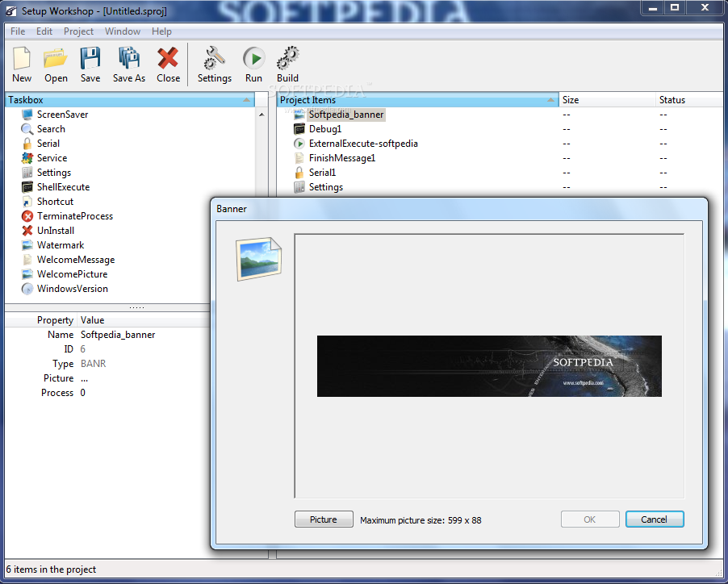Click the ID value 6
This screenshot has height=584, width=728.
[x=82, y=349]
